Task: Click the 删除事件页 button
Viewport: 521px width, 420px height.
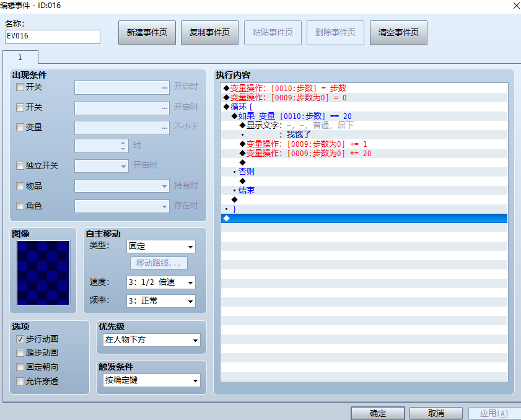Action: coord(335,33)
